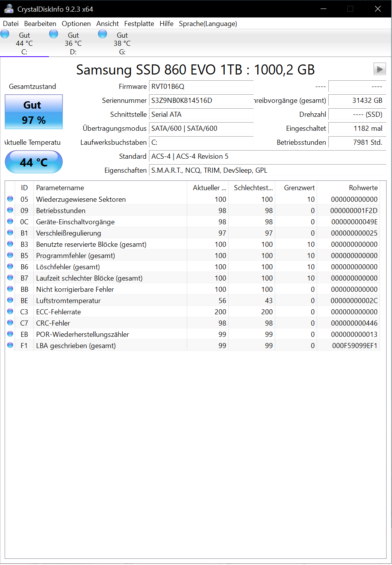Click raw value 000000000446 of CRC-Fehler

pyautogui.click(x=354, y=323)
